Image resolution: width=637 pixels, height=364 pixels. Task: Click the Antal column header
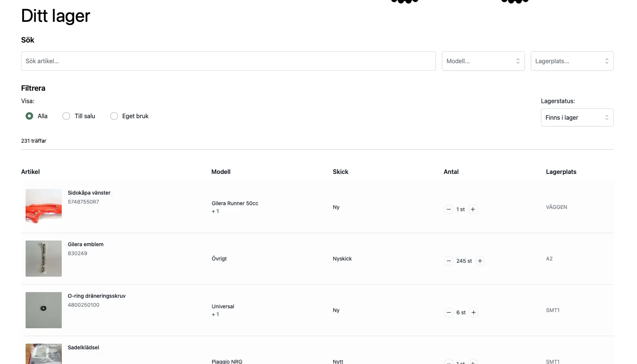(x=451, y=172)
